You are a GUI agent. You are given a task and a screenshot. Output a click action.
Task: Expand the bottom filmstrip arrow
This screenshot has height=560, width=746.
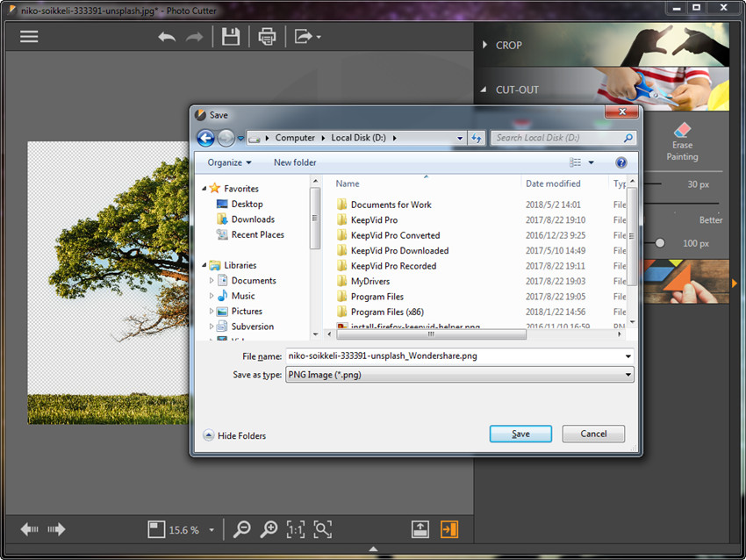pyautogui.click(x=374, y=549)
